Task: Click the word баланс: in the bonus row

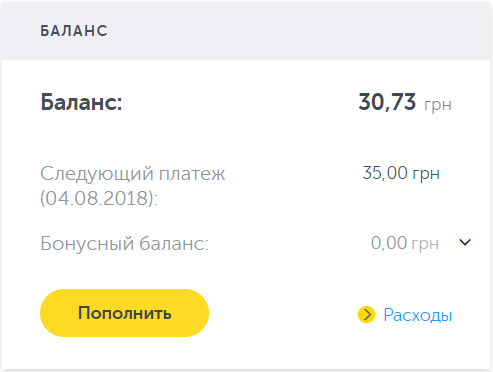Action: pos(174,243)
